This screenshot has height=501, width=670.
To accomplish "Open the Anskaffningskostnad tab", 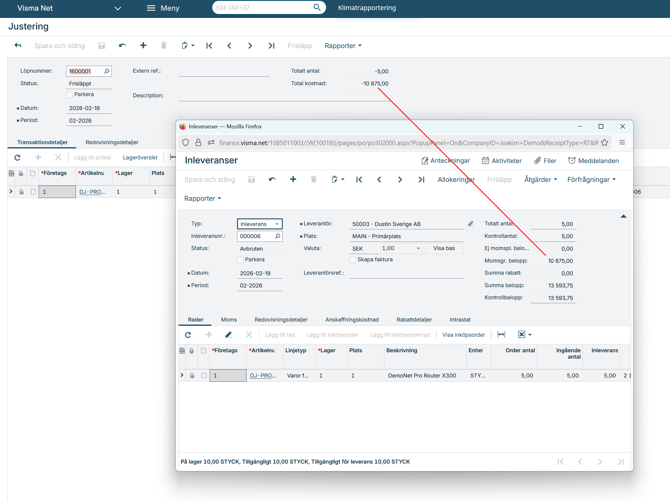I will [352, 320].
